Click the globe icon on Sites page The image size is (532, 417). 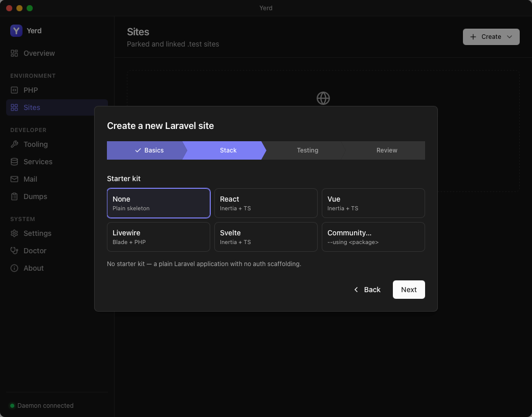323,98
